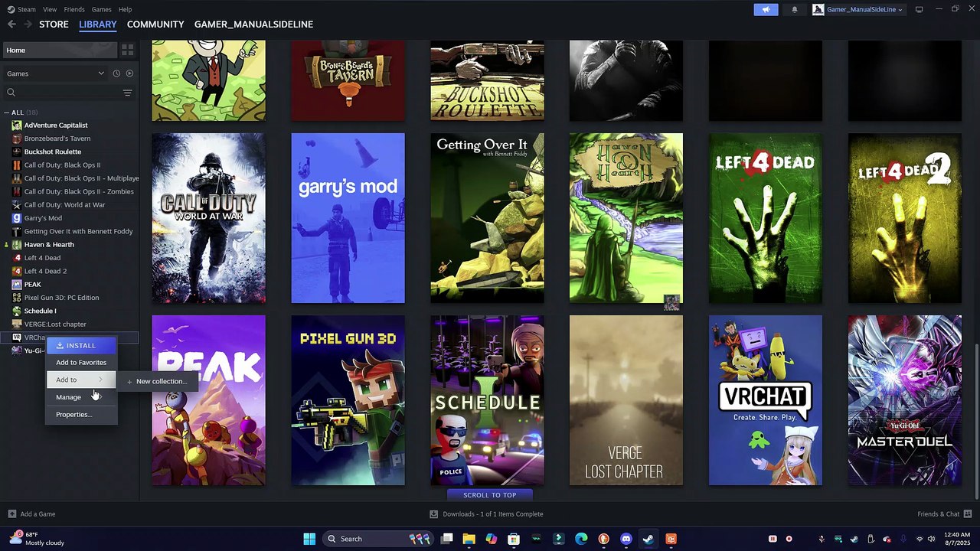Open advanced library filter options icon
The width and height of the screenshot is (980, 551).
click(128, 93)
